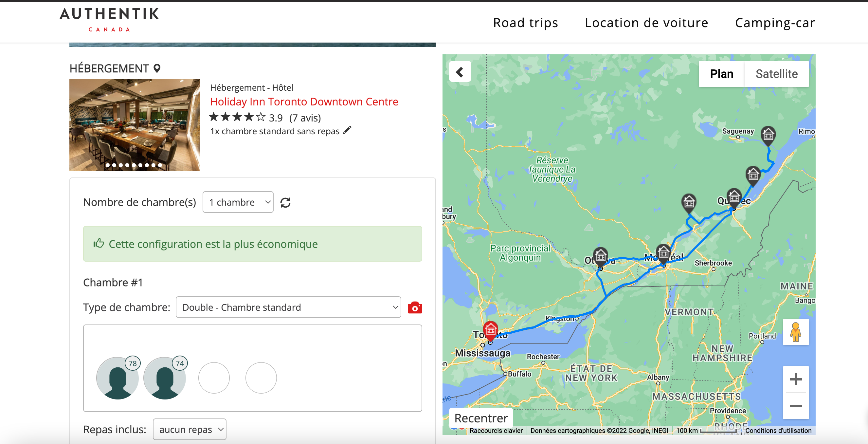This screenshot has width=868, height=444.
Task: Click the 'Chambre #1' heading
Action: tap(113, 282)
